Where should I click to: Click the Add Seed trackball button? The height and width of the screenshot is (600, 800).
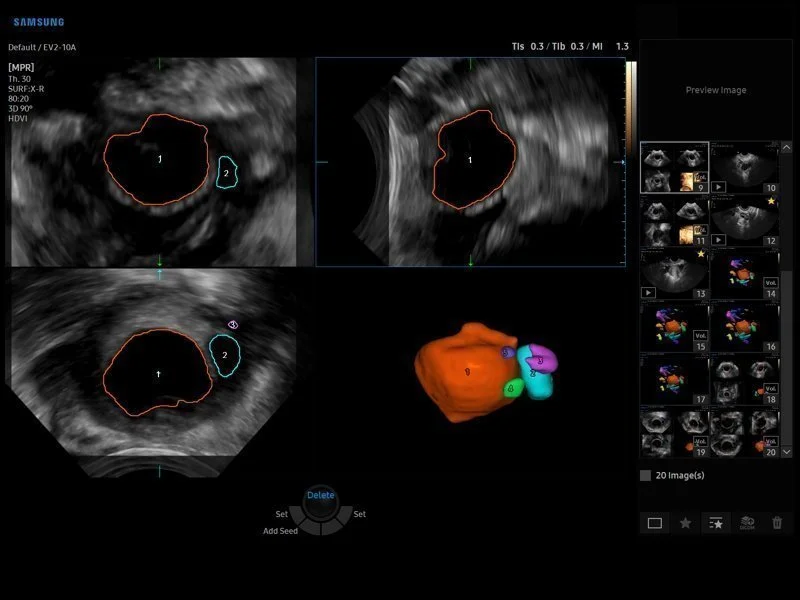[x=280, y=531]
